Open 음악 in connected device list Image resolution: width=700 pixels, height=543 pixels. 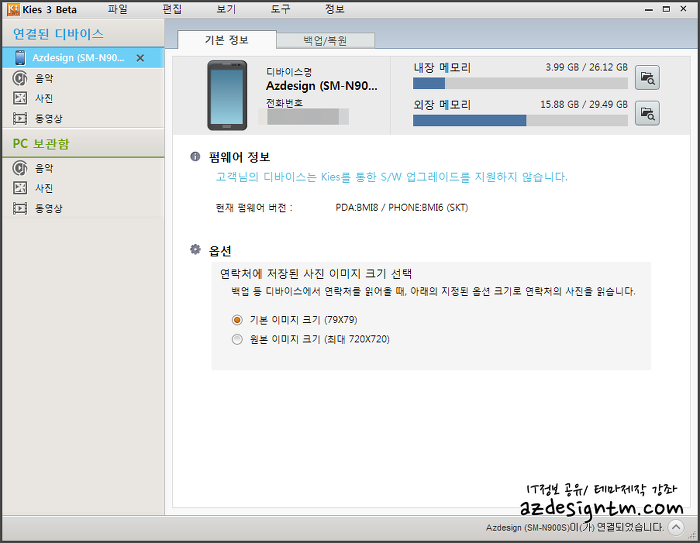coord(44,79)
